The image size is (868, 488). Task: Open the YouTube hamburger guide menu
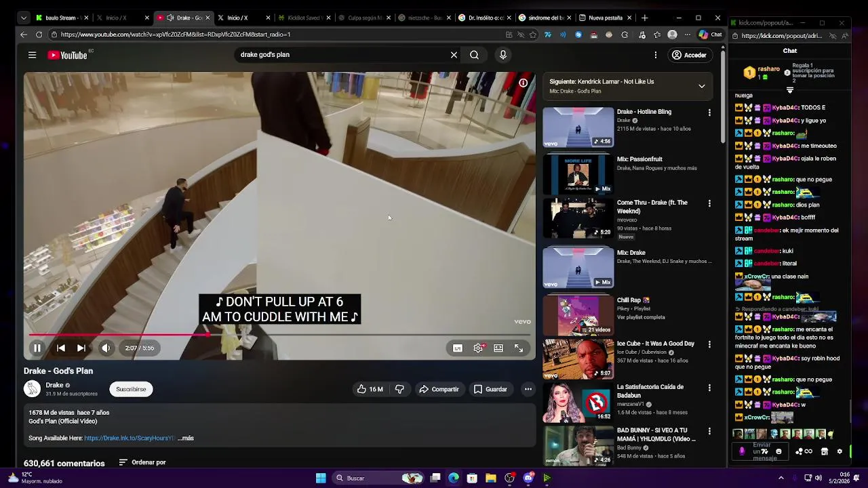[32, 55]
